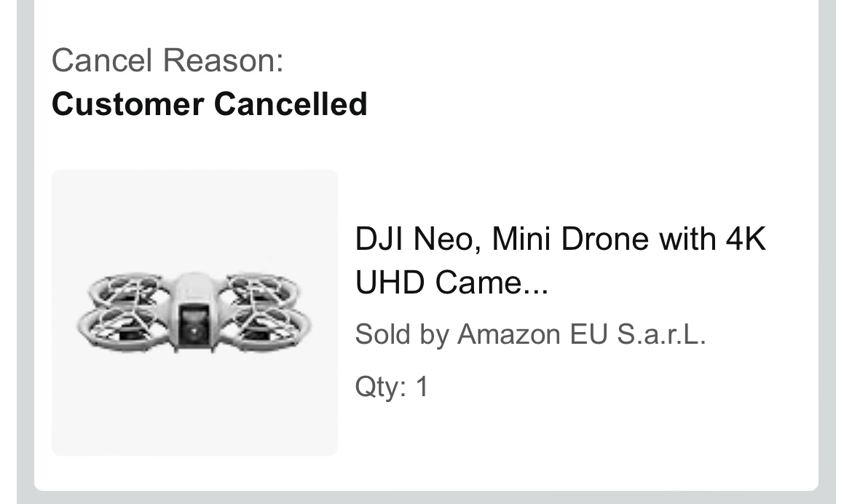
Task: Click the Cancel Reason: label
Action: coord(167,60)
